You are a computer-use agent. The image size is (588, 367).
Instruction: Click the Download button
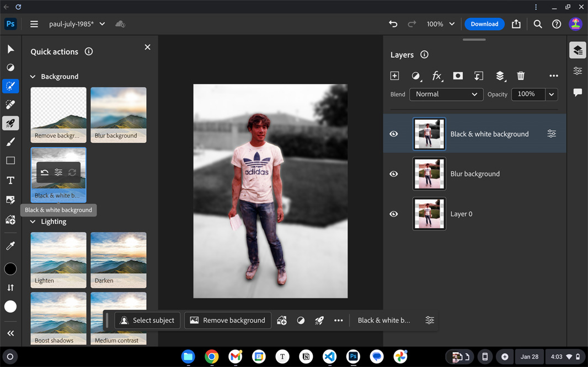coord(484,24)
